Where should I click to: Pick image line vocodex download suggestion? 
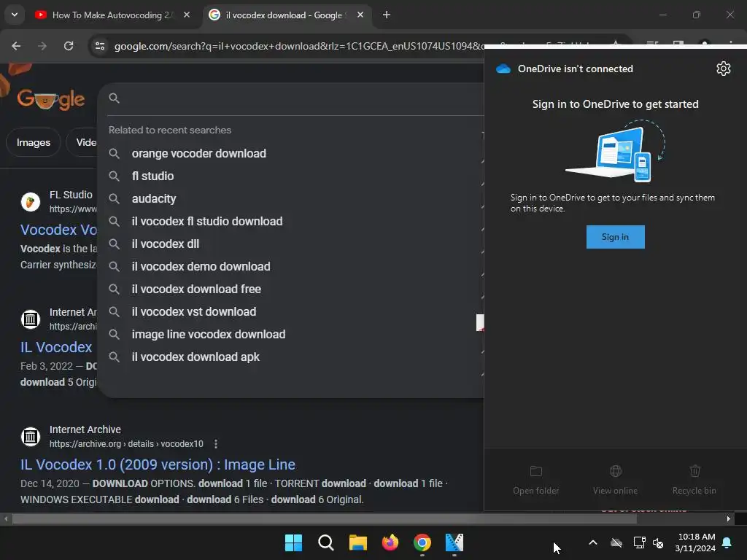click(208, 334)
